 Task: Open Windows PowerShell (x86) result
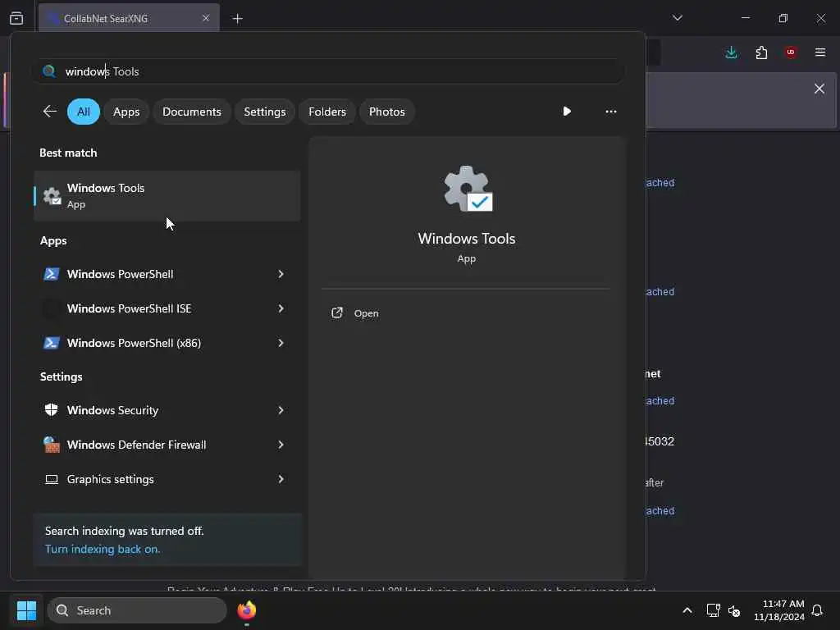[x=154, y=343]
